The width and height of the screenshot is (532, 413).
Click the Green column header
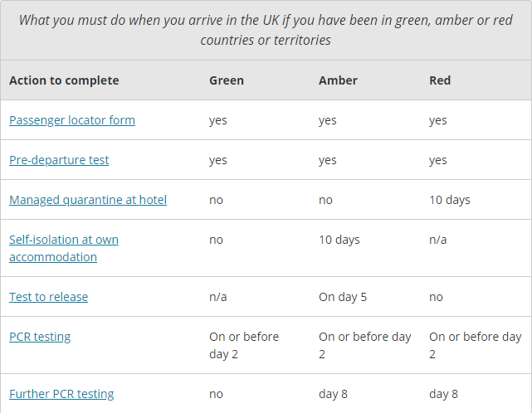coord(227,80)
